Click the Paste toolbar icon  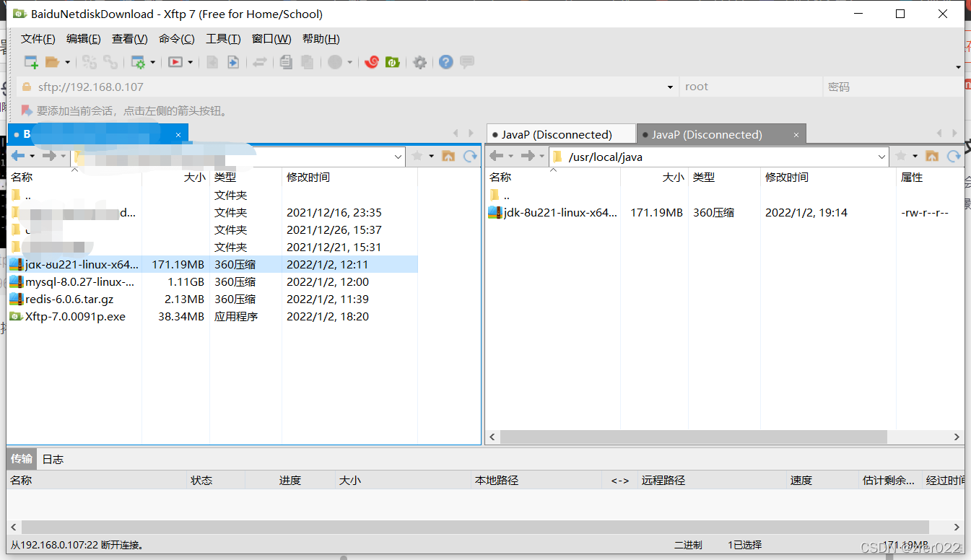pos(307,62)
